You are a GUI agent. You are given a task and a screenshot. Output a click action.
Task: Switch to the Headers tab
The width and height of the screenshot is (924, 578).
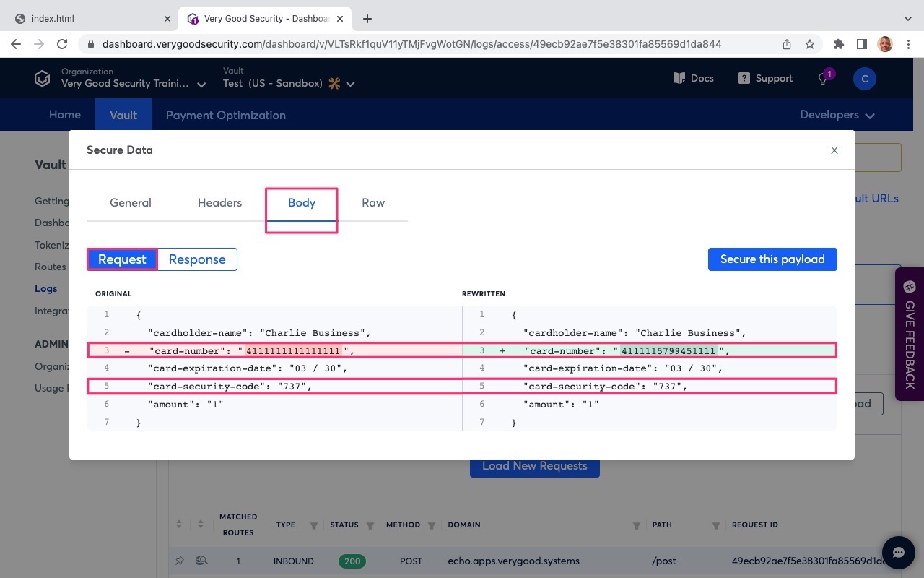click(x=219, y=203)
